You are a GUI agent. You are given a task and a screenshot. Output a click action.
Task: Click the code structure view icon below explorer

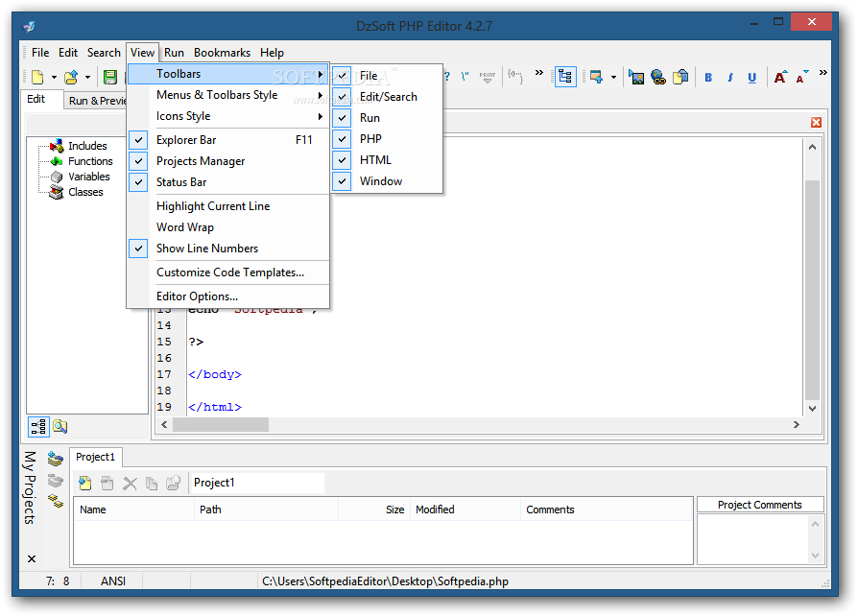(x=38, y=427)
